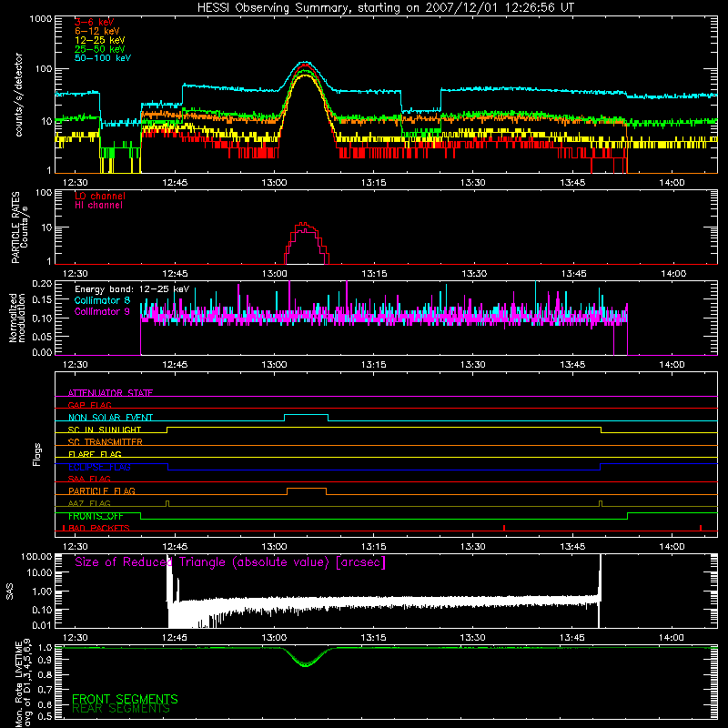Click the ATTENUATOR STATE flag label
This screenshot has height=728, width=728.
(110, 393)
